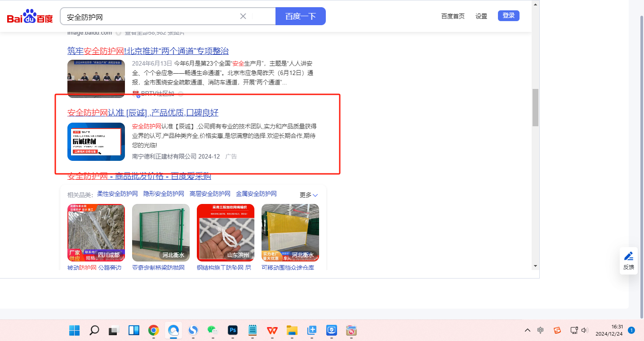This screenshot has width=644, height=341.
Task: Click the 辰诚建材 ad thumbnail
Action: 96,142
